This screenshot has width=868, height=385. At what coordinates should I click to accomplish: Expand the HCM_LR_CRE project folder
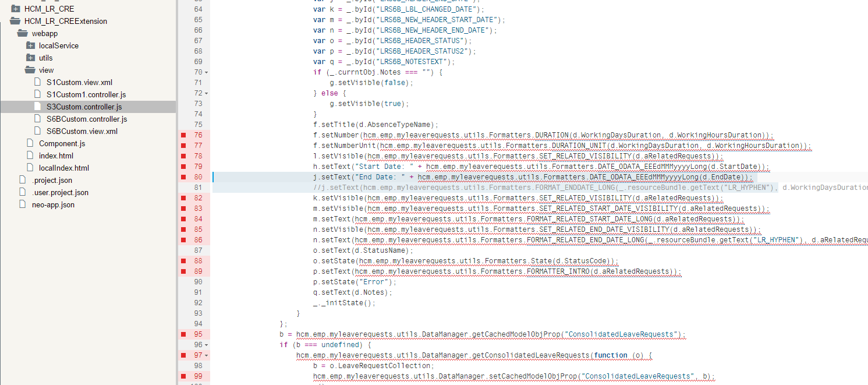(15, 9)
